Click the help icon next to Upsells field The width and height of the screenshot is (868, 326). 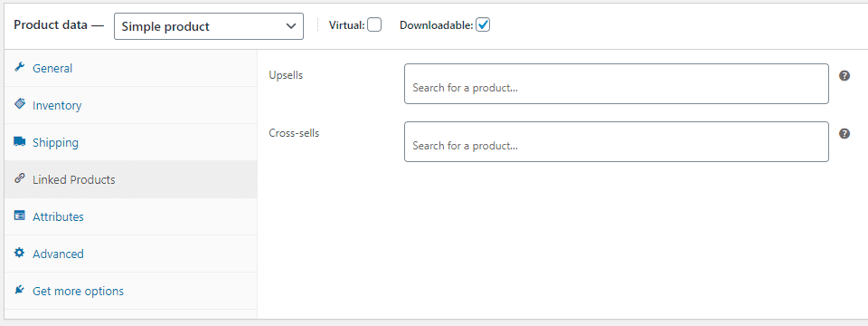click(844, 76)
